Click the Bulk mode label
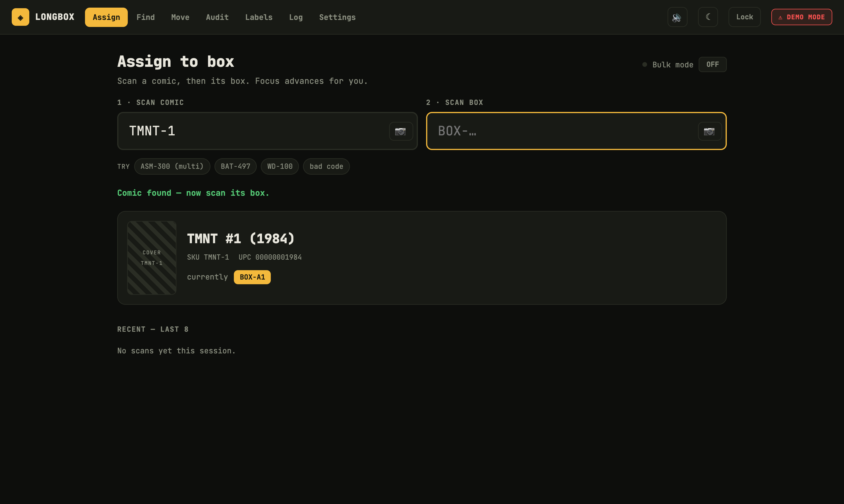The height and width of the screenshot is (504, 844). click(x=673, y=65)
